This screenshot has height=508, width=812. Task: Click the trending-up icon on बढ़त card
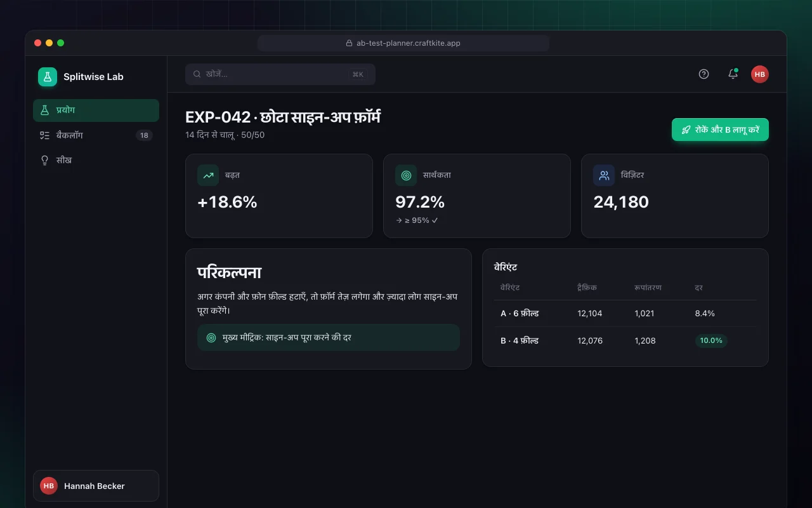pyautogui.click(x=208, y=175)
